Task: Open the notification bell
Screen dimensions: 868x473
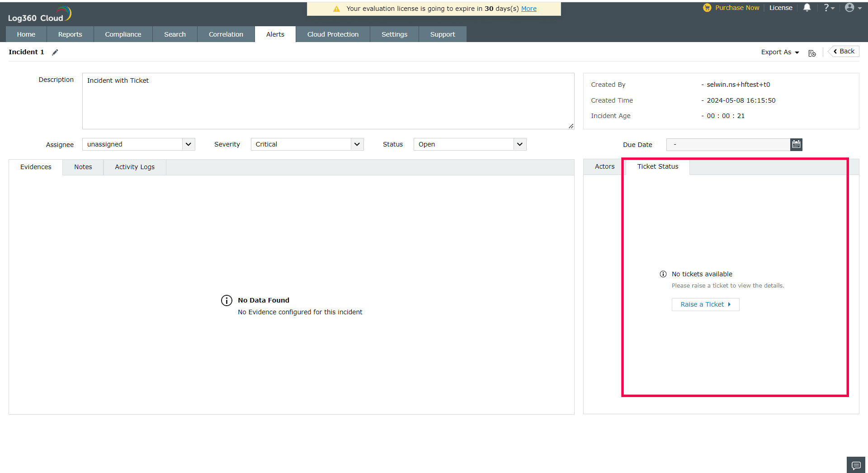Action: click(x=807, y=8)
